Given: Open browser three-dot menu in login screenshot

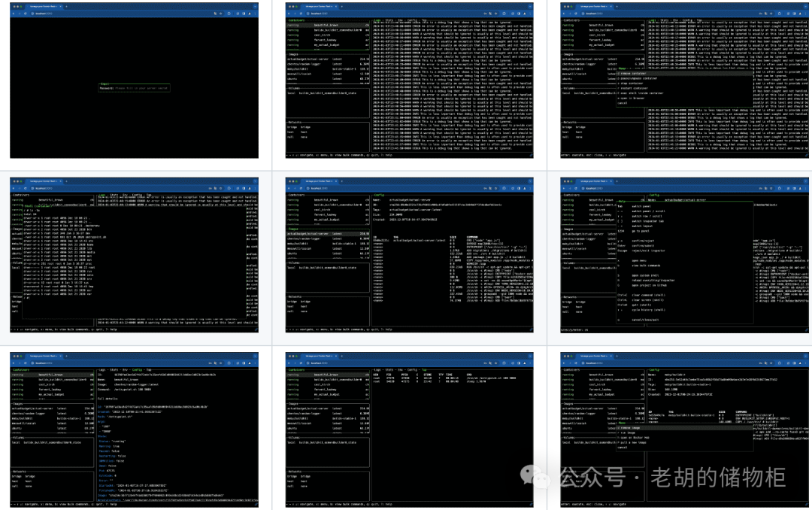Looking at the screenshot, I should click(255, 14).
